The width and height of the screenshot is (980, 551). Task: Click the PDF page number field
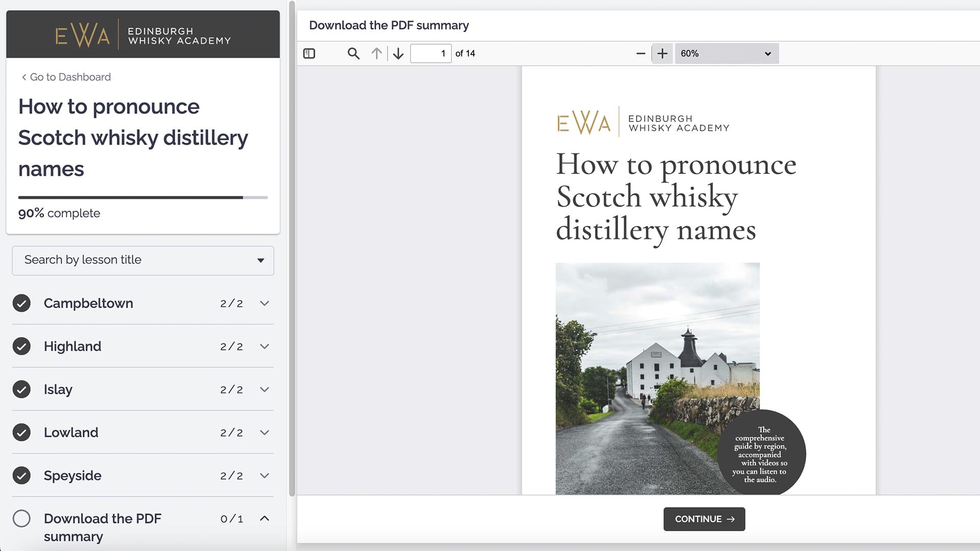pyautogui.click(x=431, y=54)
